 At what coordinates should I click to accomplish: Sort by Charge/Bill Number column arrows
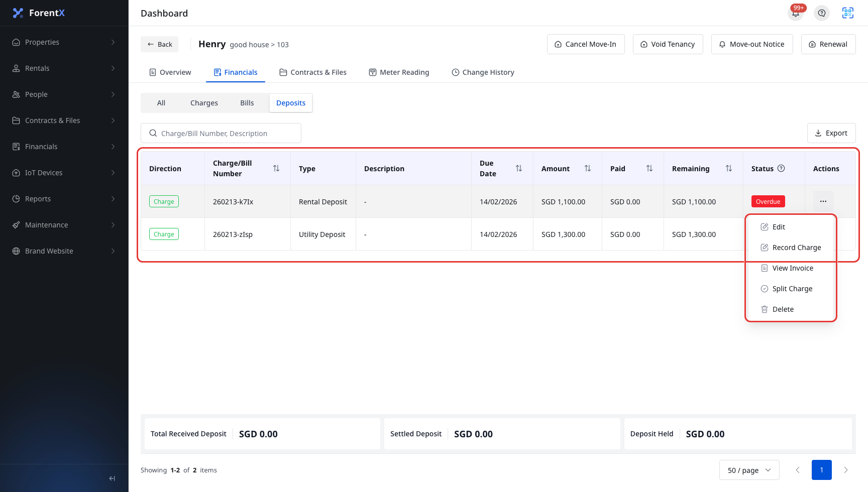pyautogui.click(x=276, y=168)
